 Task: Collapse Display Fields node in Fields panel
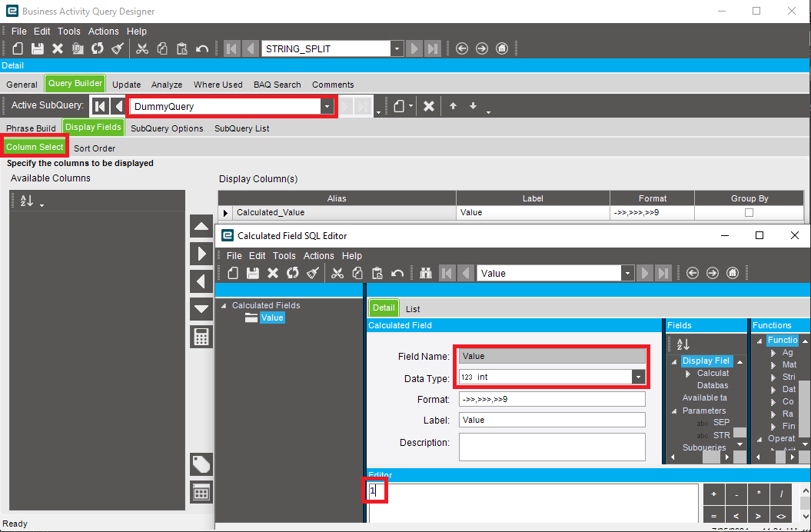tap(674, 362)
